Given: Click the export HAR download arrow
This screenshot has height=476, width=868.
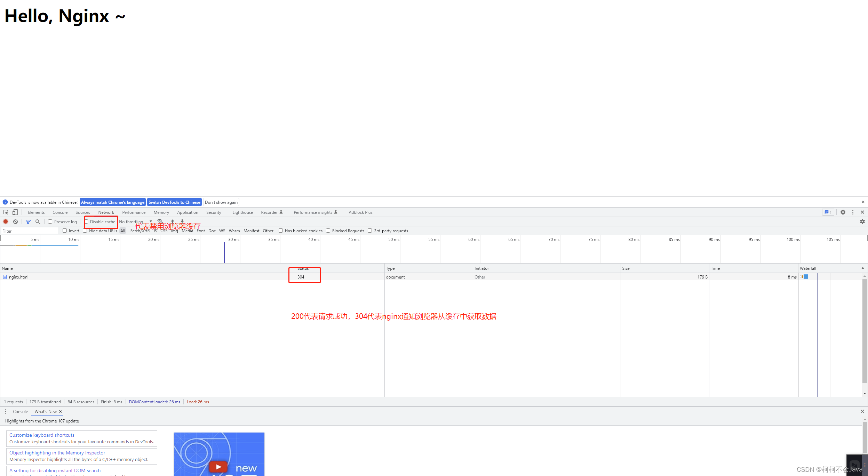Looking at the screenshot, I should pos(182,221).
